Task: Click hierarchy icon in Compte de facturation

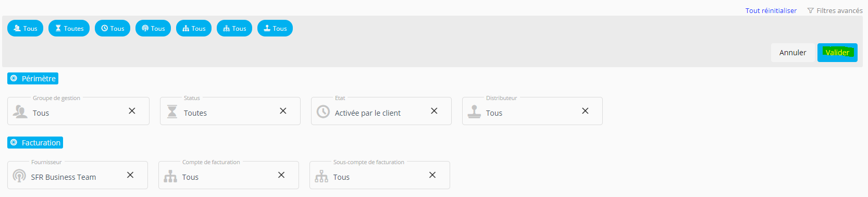Action: 170,176
